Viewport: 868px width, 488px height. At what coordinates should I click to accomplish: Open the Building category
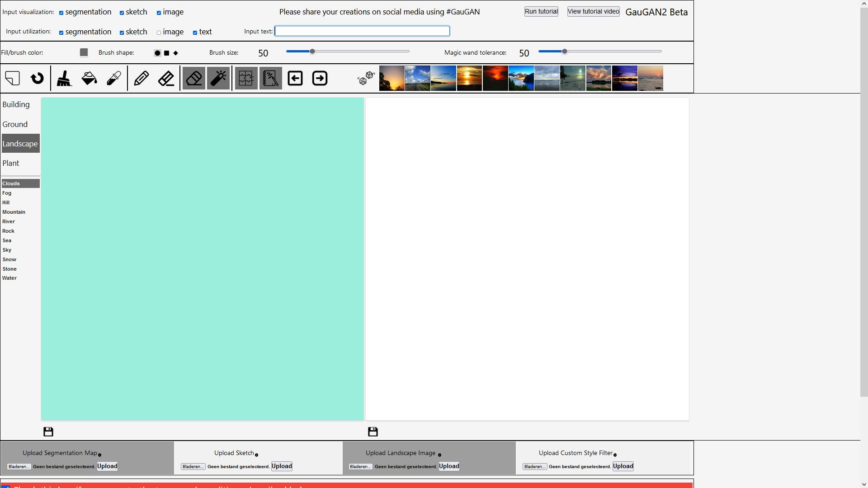coord(16,104)
